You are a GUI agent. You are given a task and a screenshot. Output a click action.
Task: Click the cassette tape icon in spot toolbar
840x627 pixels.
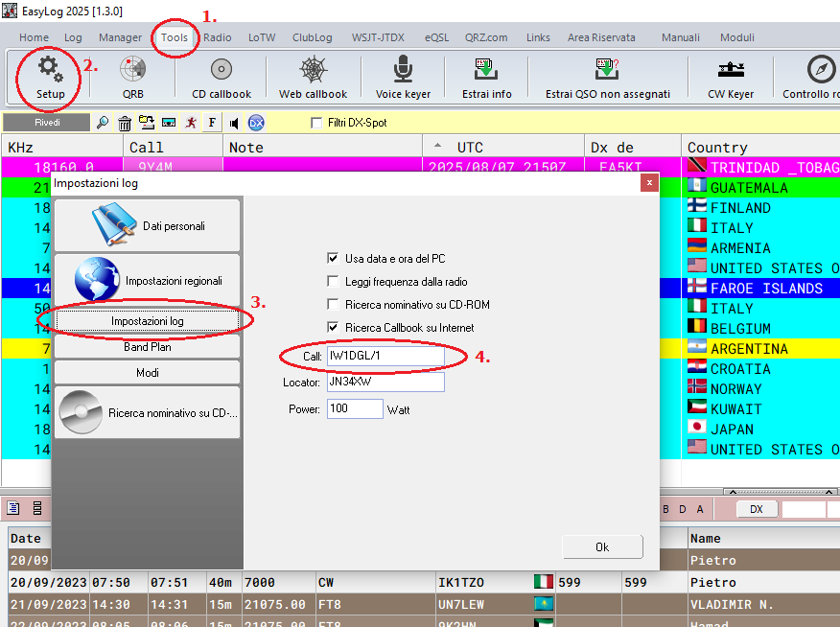169,123
